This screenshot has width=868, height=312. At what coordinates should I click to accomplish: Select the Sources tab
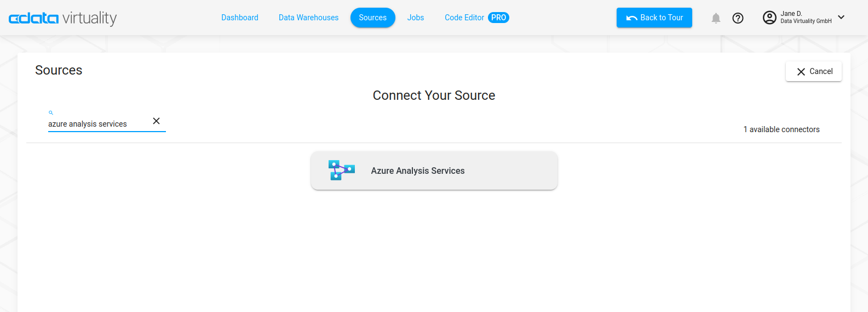(x=372, y=18)
